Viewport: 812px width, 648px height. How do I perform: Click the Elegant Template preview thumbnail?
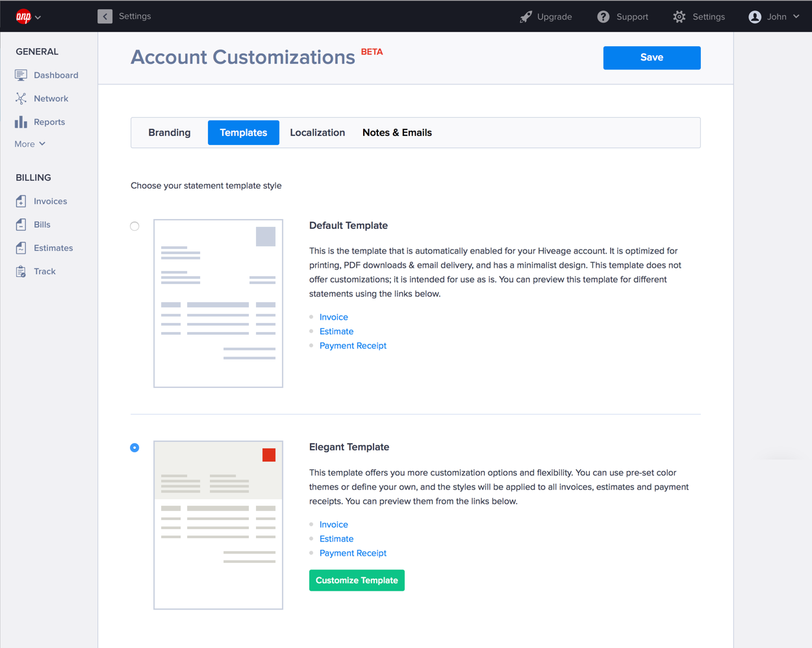[218, 525]
